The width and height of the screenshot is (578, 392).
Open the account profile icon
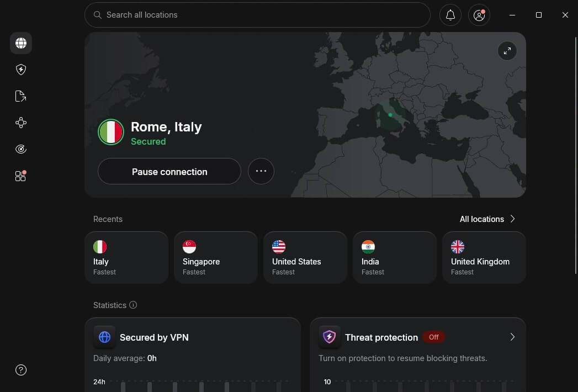pyautogui.click(x=479, y=15)
